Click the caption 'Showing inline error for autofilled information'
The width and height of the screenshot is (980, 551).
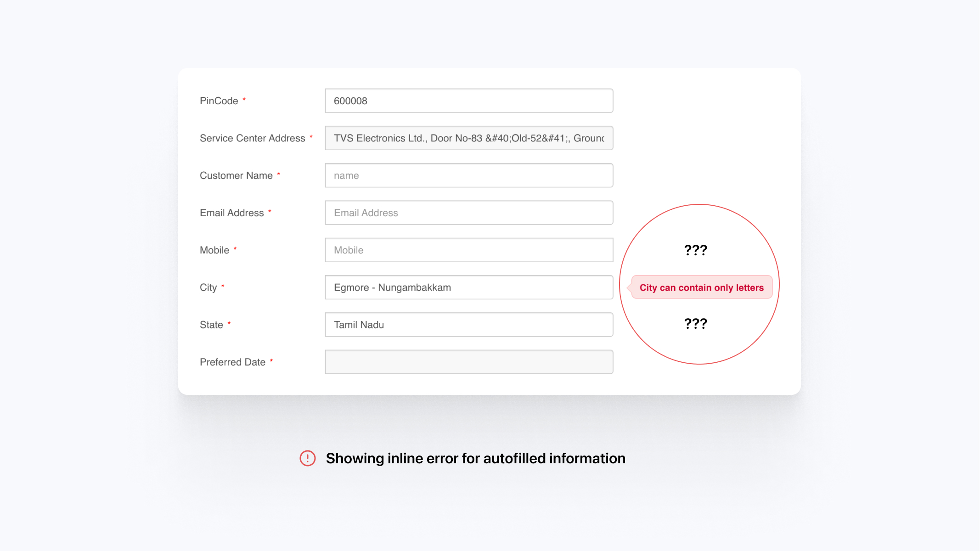coord(475,458)
